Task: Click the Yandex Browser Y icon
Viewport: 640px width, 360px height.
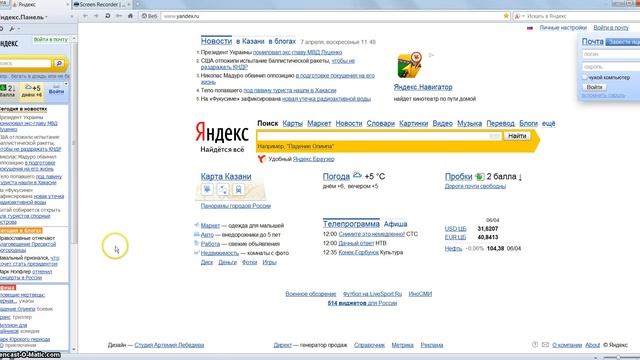Action: (262, 159)
